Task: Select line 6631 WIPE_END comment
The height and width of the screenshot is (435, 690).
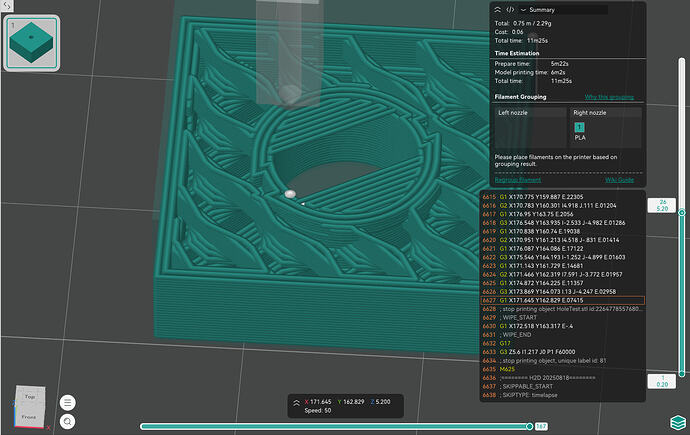Action: pos(562,335)
